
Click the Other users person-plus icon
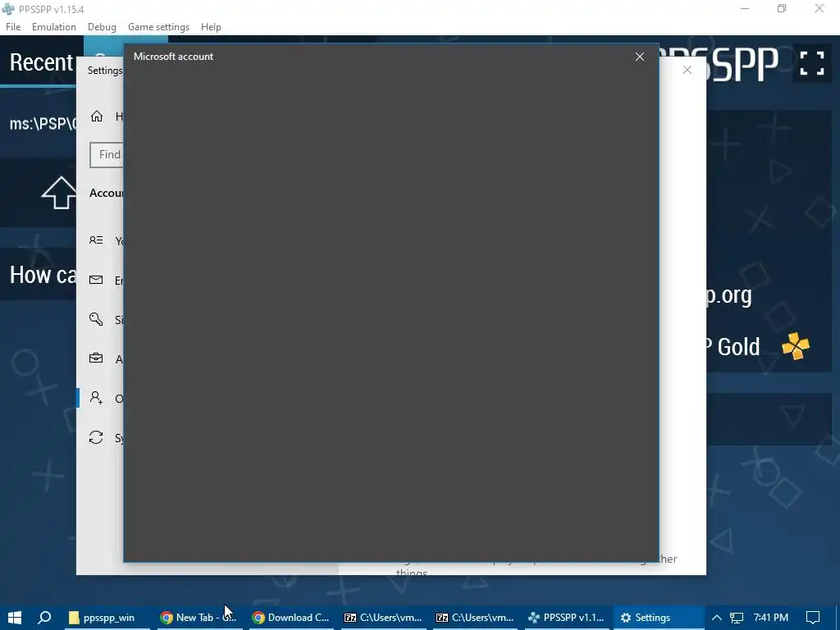click(x=96, y=398)
